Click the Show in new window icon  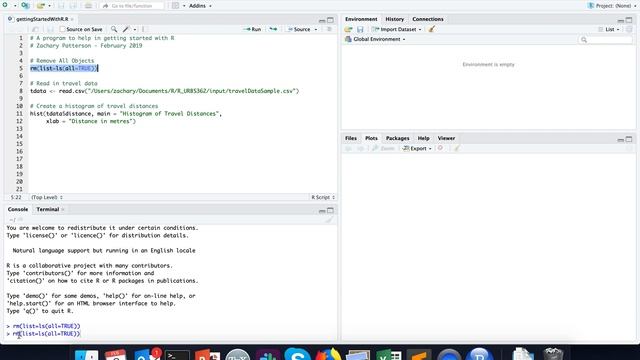pyautogui.click(x=36, y=29)
